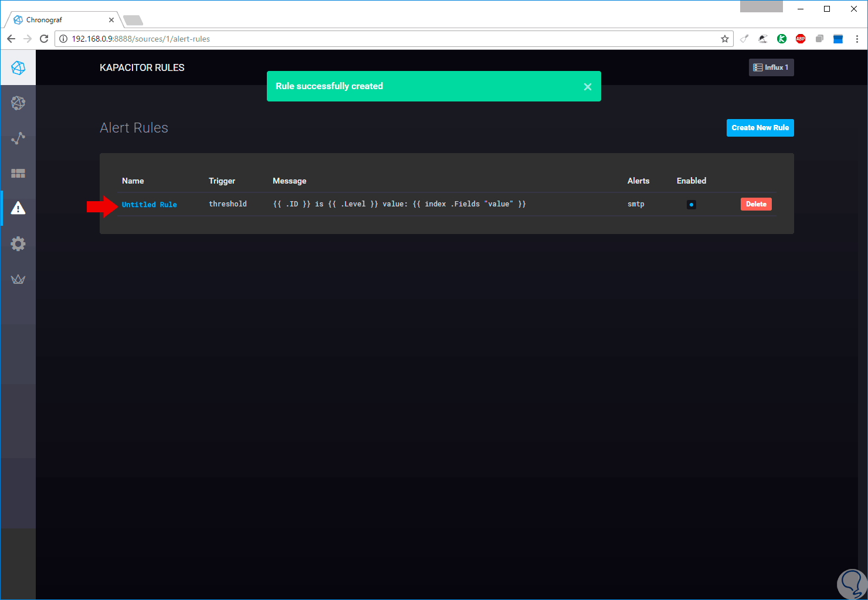The width and height of the screenshot is (868, 600).
Task: Click the Message column header
Action: 290,181
